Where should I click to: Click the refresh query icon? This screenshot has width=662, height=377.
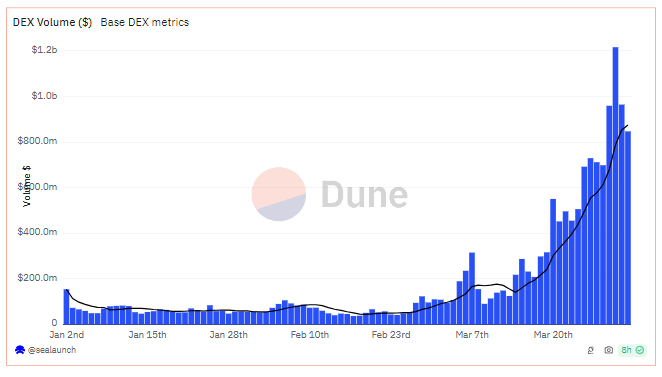pos(591,350)
